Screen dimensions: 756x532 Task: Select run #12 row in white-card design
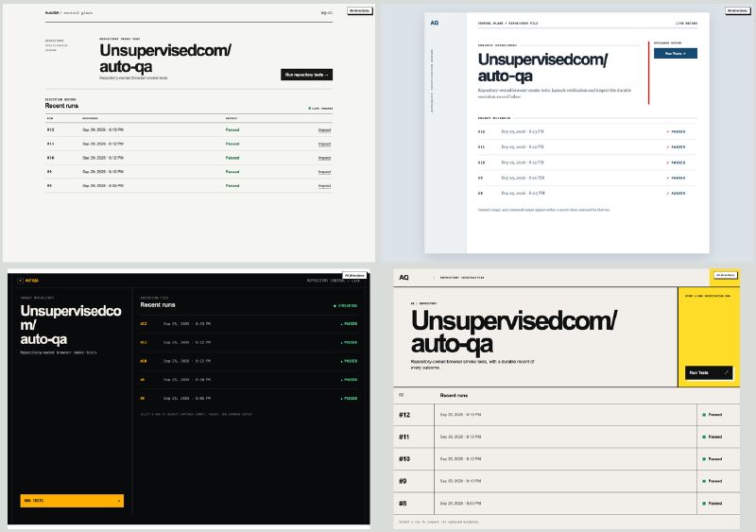tap(587, 131)
